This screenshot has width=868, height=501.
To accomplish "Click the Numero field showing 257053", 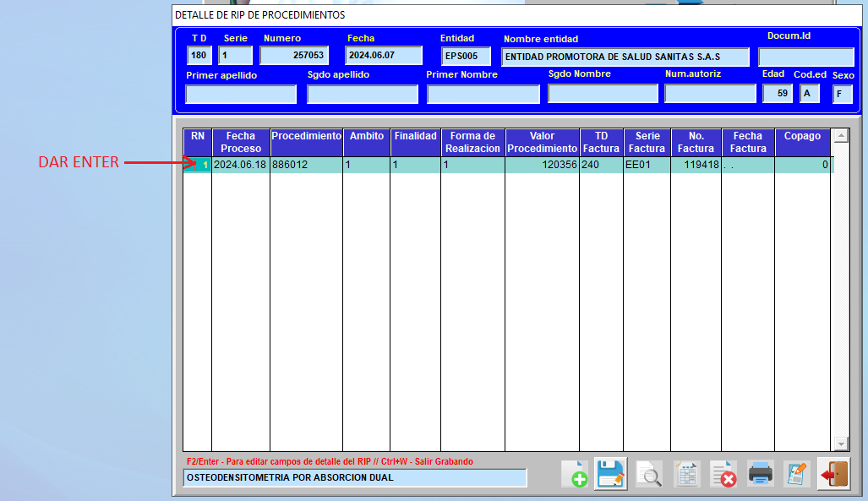I will 294,56.
